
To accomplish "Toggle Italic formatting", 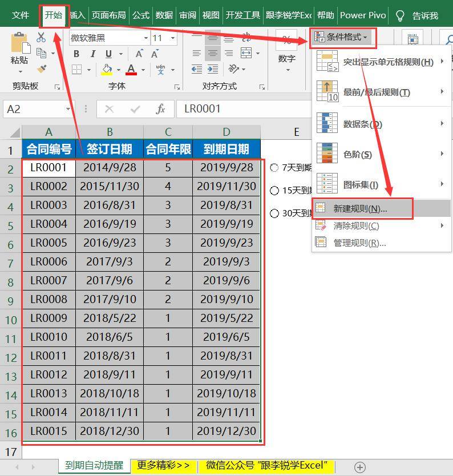I will point(93,54).
